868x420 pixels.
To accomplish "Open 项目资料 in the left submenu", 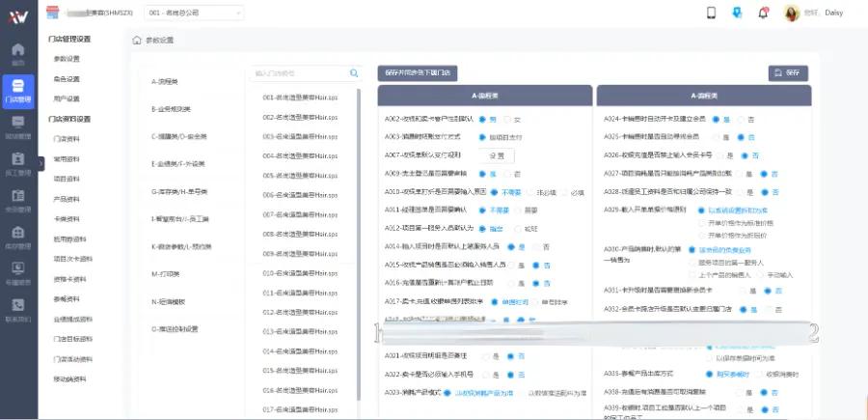I will click(67, 179).
